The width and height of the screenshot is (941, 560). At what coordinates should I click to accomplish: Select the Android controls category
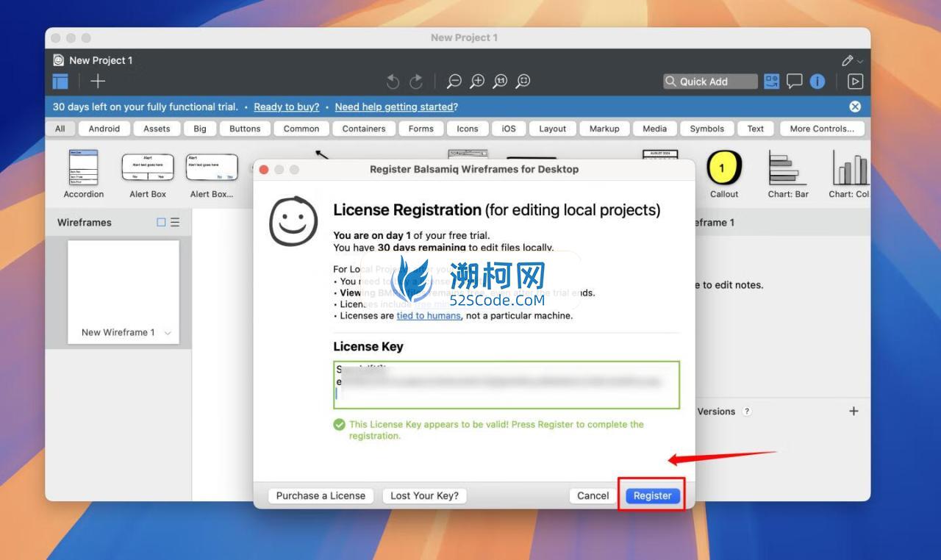point(104,129)
